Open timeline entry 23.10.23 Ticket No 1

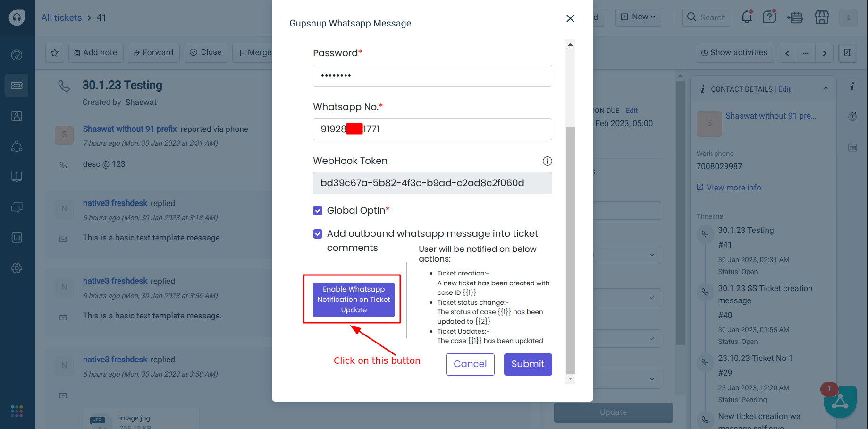click(755, 359)
